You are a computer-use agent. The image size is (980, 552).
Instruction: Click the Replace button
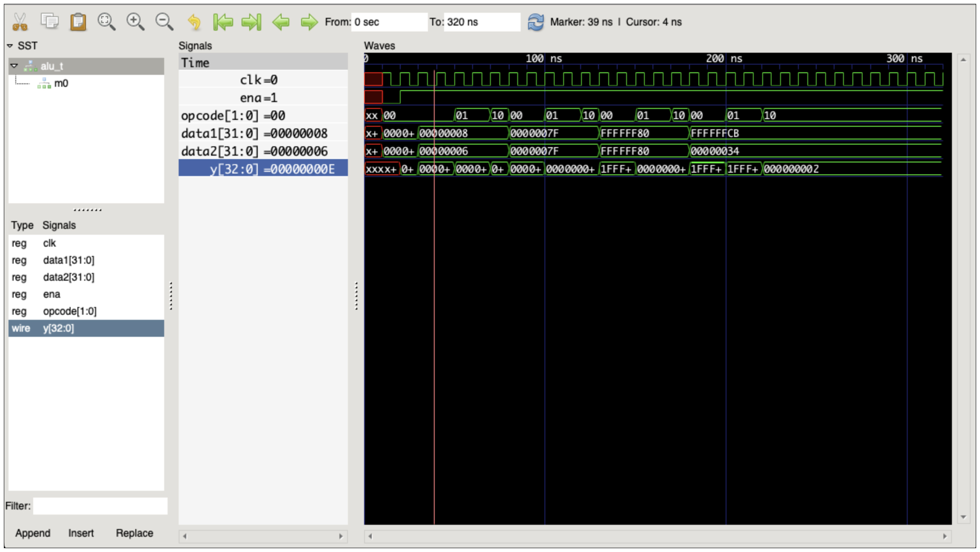134,533
